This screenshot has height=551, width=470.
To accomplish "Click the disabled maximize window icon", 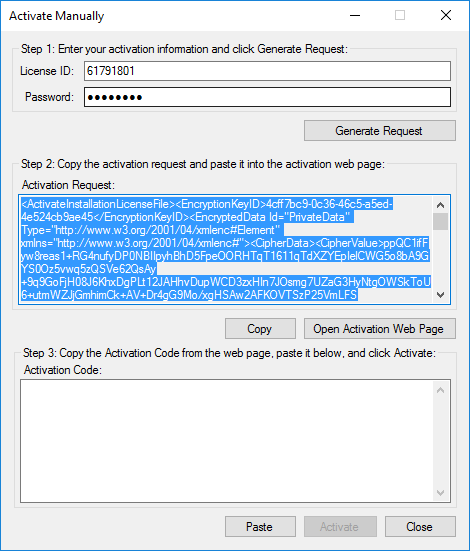I will point(400,15).
